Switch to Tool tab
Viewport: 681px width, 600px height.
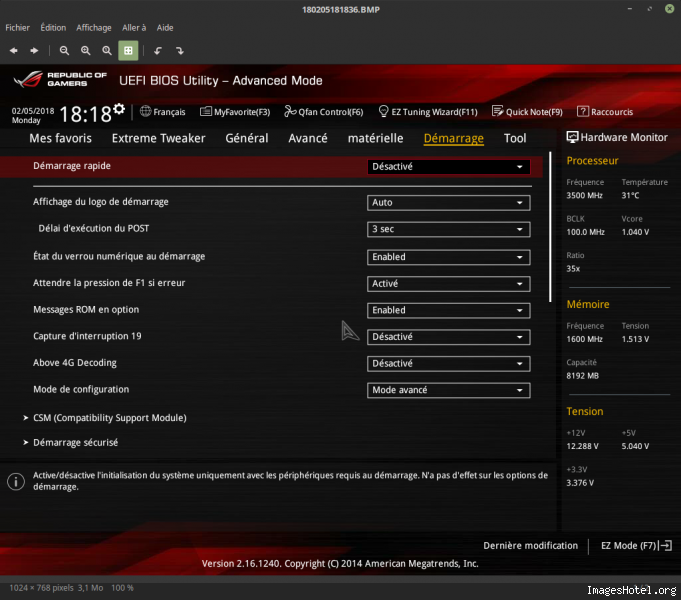[515, 138]
